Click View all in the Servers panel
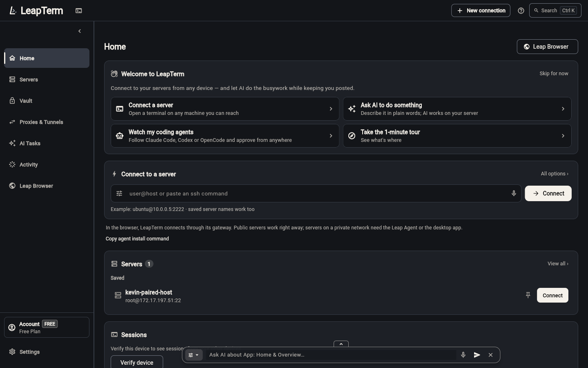This screenshot has height=368, width=588. tap(558, 264)
